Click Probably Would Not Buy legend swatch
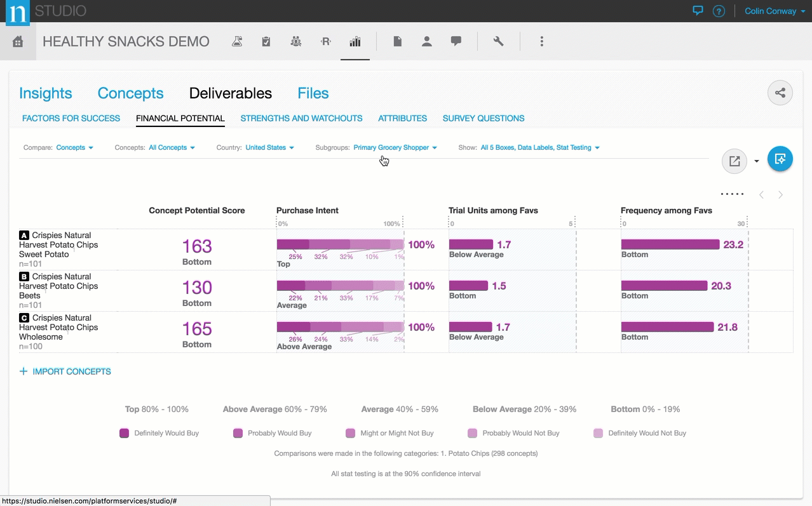Image resolution: width=812 pixels, height=506 pixels. 472,433
